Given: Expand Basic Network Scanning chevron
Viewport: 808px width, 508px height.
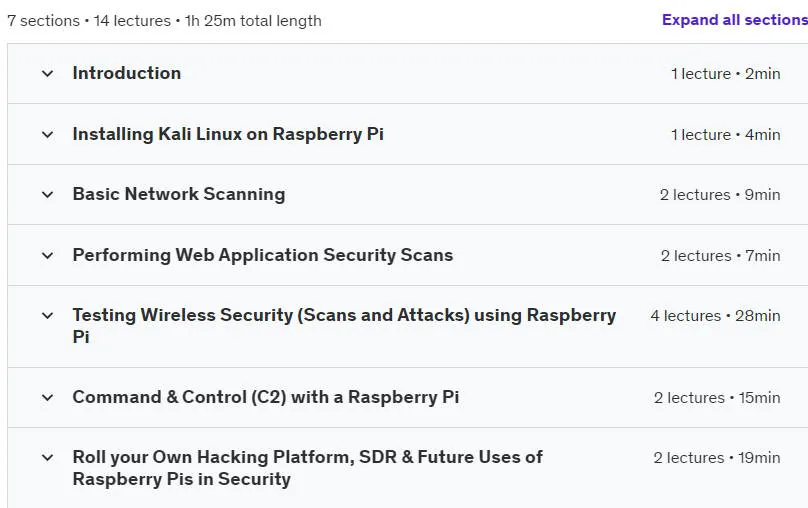Looking at the screenshot, I should 47,195.
